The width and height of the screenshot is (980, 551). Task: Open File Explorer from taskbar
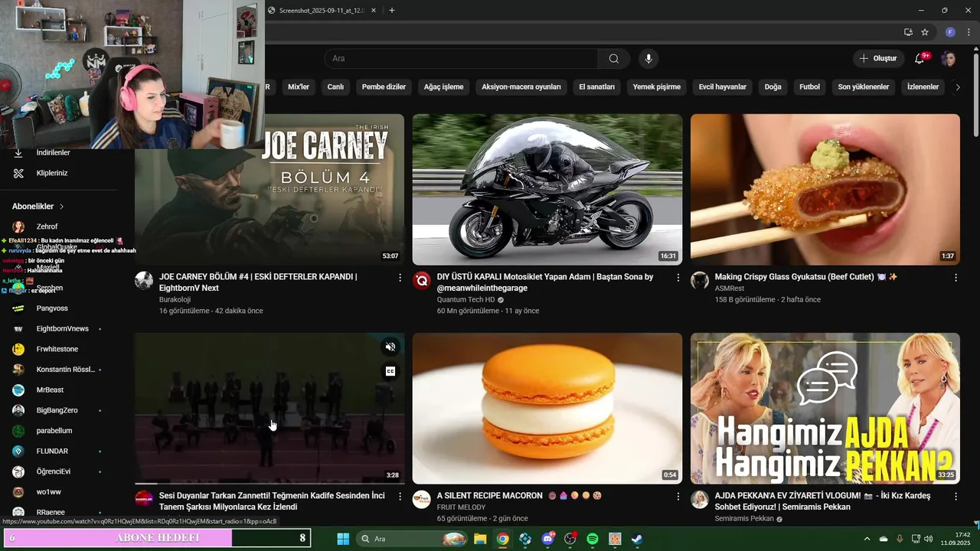coord(480,539)
